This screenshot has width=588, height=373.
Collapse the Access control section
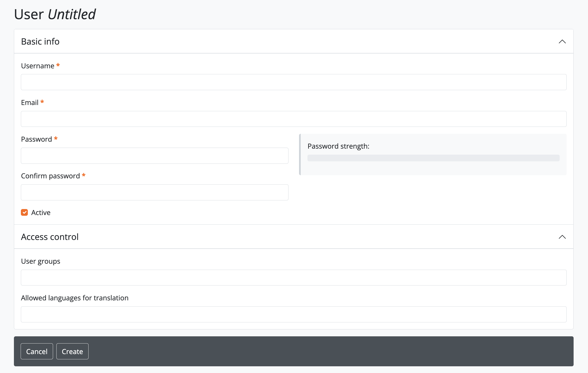562,237
